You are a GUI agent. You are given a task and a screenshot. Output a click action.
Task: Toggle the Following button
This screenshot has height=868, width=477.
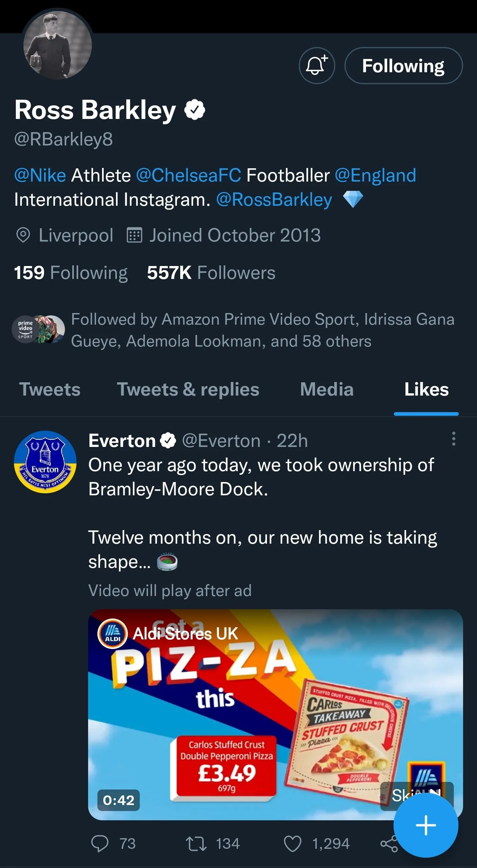403,65
